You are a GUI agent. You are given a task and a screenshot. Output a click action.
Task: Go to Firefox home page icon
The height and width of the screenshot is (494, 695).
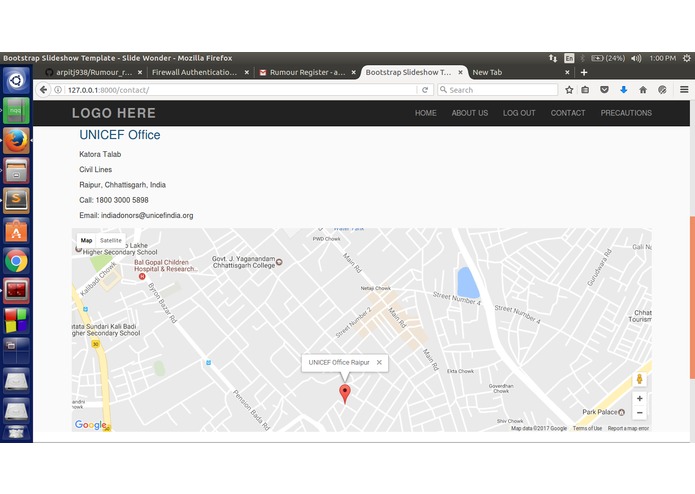coord(643,90)
